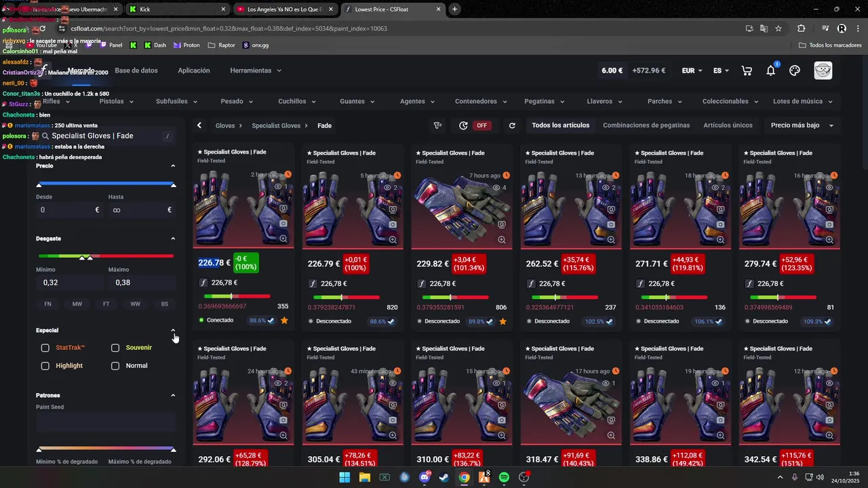This screenshot has height=488, width=868.
Task: Click Steam badge 88.6% on 226.79 € card
Action: pyautogui.click(x=382, y=321)
